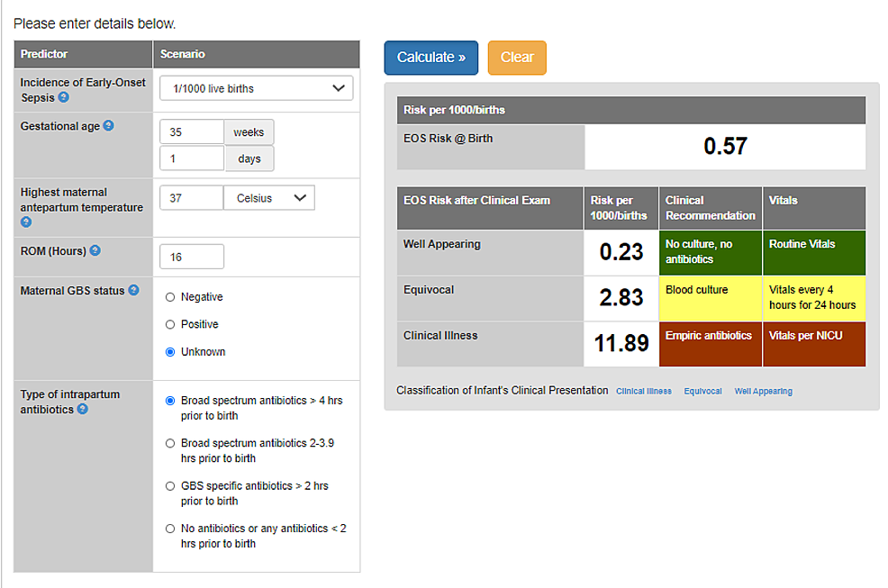Click the ROM hours input field
The height and width of the screenshot is (588, 888).
(x=191, y=256)
